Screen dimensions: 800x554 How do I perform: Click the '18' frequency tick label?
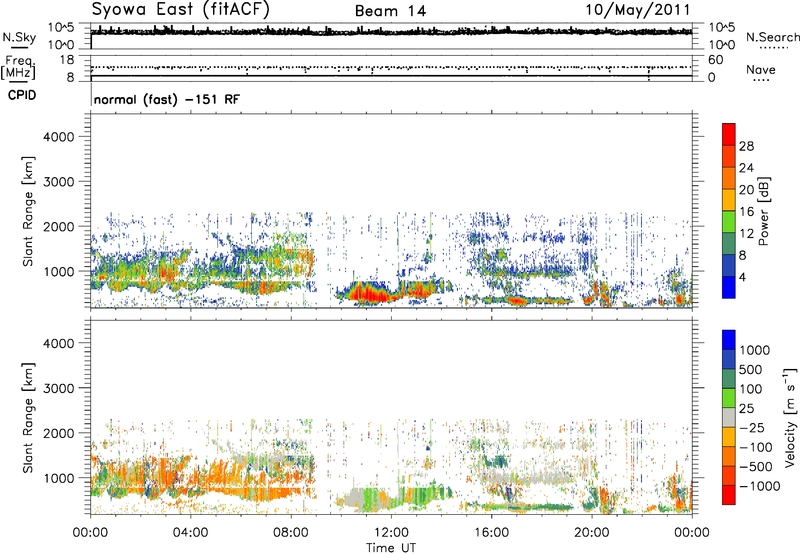click(x=67, y=60)
